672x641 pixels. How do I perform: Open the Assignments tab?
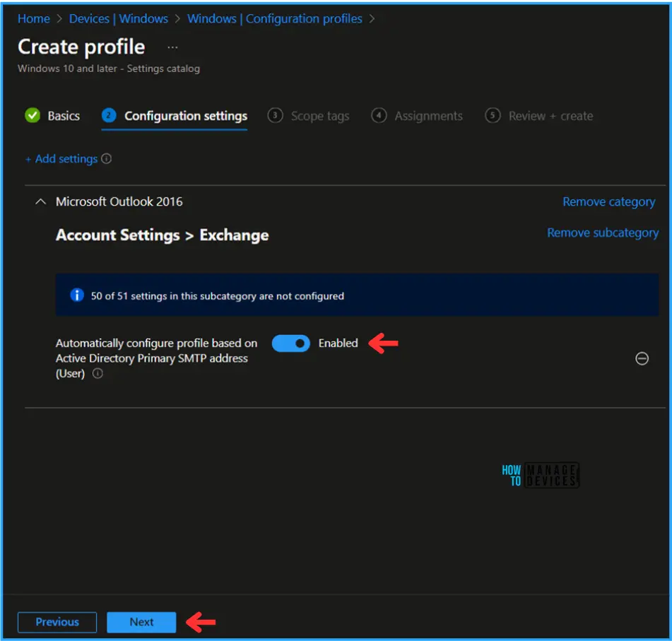pos(417,116)
